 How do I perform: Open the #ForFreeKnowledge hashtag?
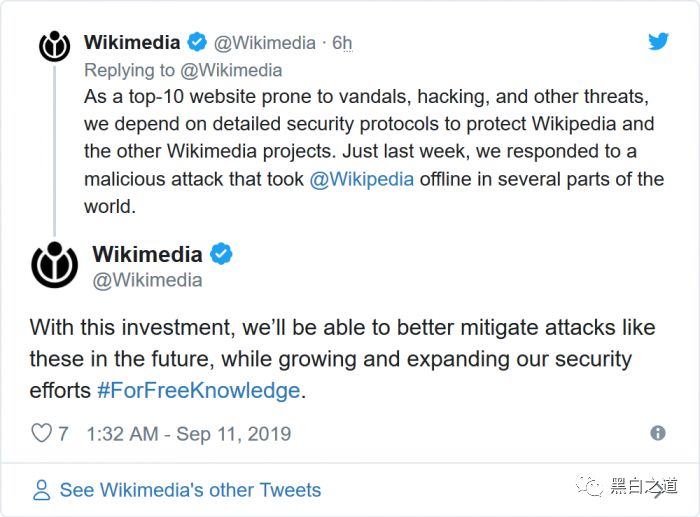click(x=198, y=390)
